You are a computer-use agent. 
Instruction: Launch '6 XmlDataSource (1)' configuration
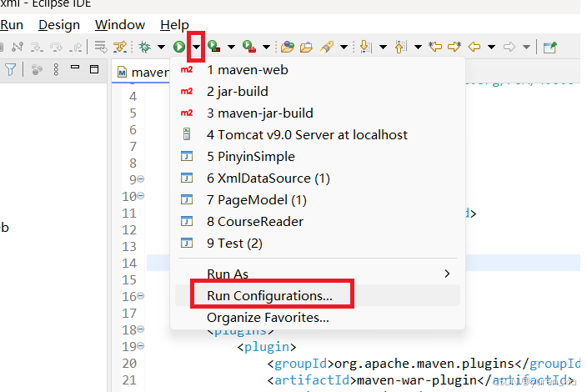[318, 178]
